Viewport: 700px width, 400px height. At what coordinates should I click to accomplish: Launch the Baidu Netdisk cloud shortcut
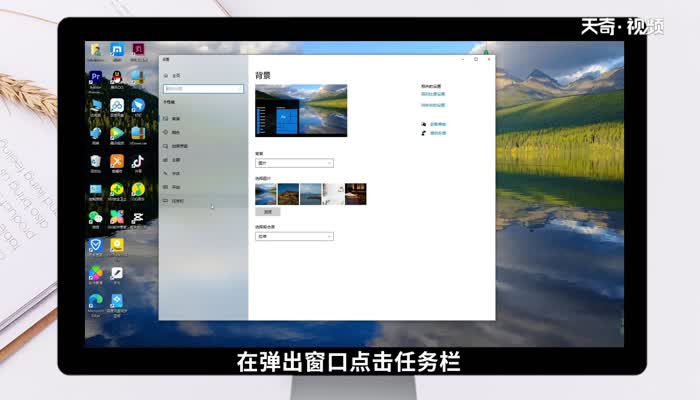point(117,107)
